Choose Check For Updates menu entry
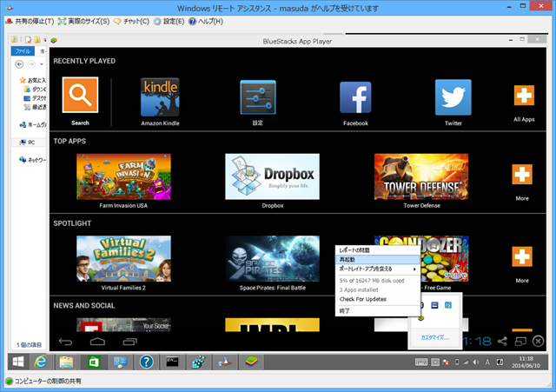 coord(362,299)
